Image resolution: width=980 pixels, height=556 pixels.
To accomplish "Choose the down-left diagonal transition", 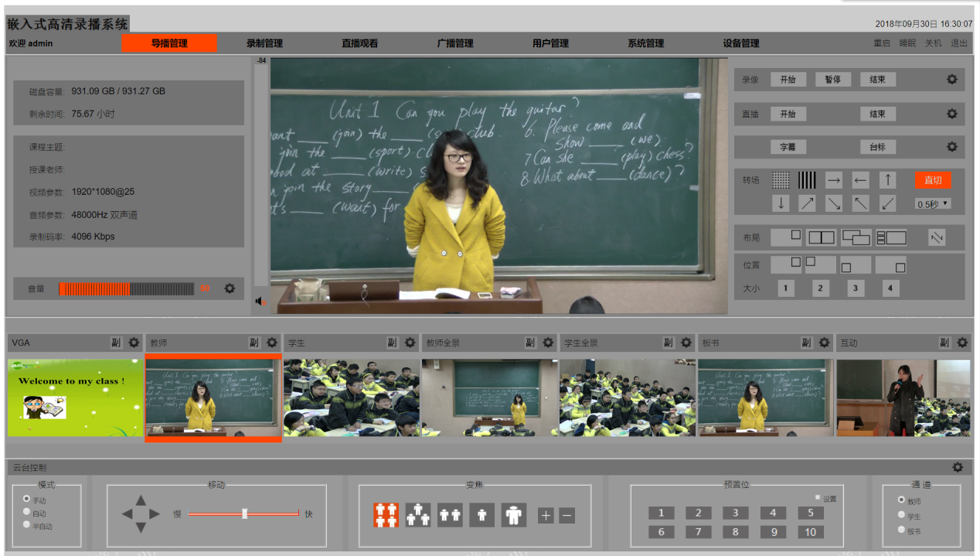I will coord(887,203).
